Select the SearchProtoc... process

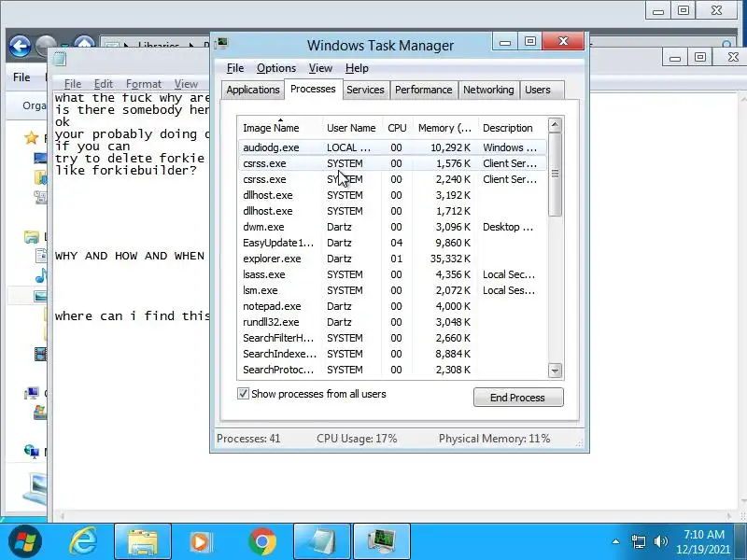coord(392,370)
